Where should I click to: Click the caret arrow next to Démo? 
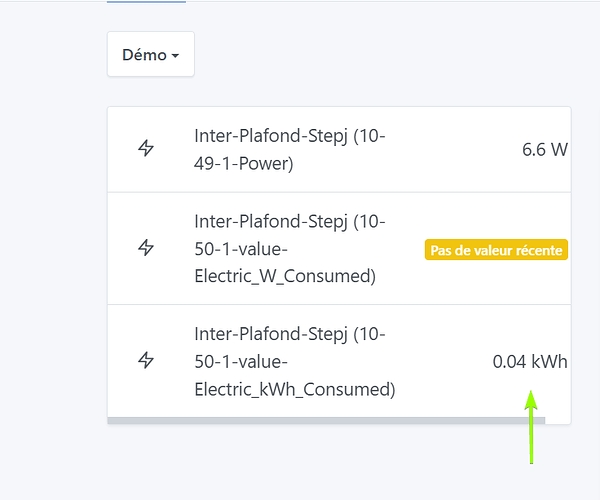coord(176,56)
